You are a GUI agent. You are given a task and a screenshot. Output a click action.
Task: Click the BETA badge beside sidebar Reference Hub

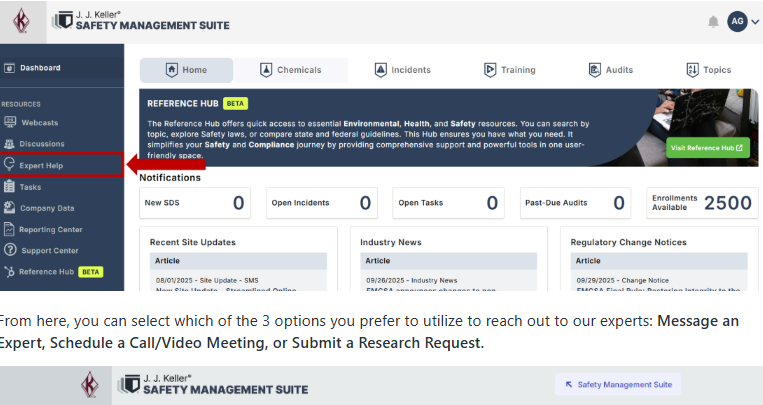point(91,272)
